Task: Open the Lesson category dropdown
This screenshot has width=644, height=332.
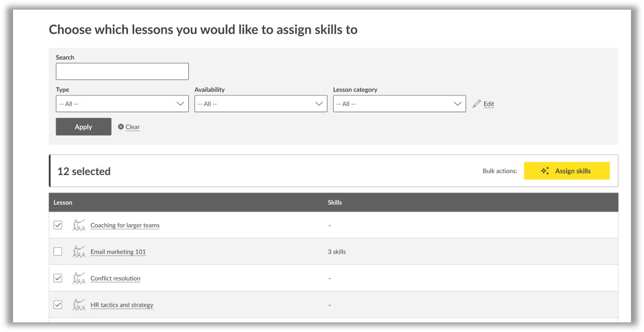Action: pos(399,103)
